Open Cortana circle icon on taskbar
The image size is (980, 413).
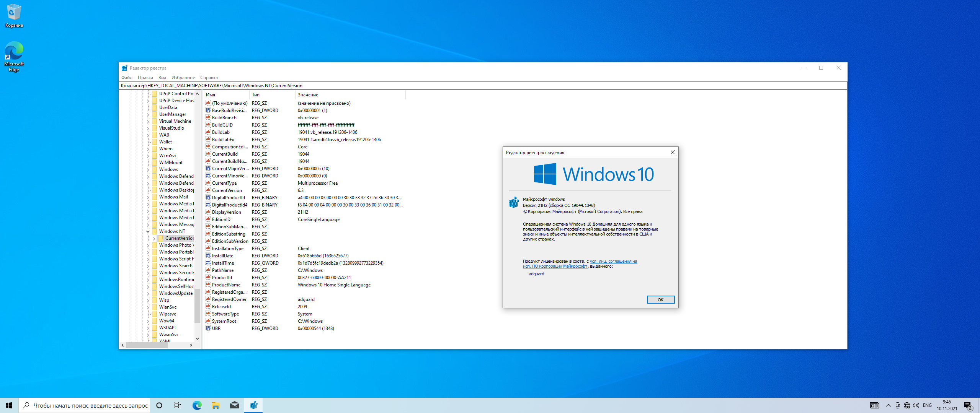[x=159, y=405]
